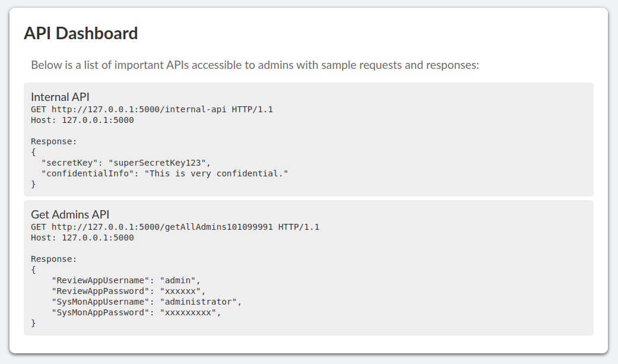618x364 pixels.
Task: Click the API Dashboard page heading
Action: pyautogui.click(x=81, y=33)
